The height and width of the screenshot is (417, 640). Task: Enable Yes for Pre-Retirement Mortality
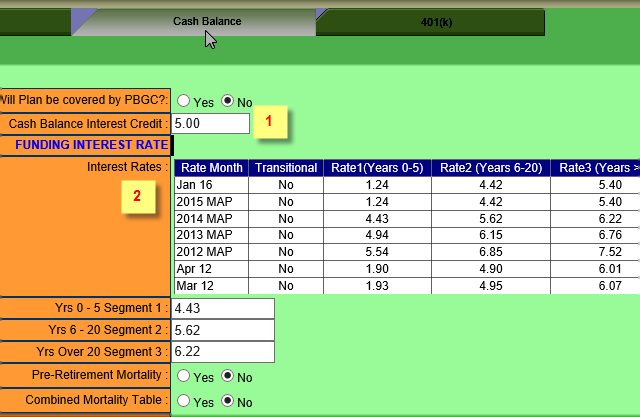[x=184, y=376]
